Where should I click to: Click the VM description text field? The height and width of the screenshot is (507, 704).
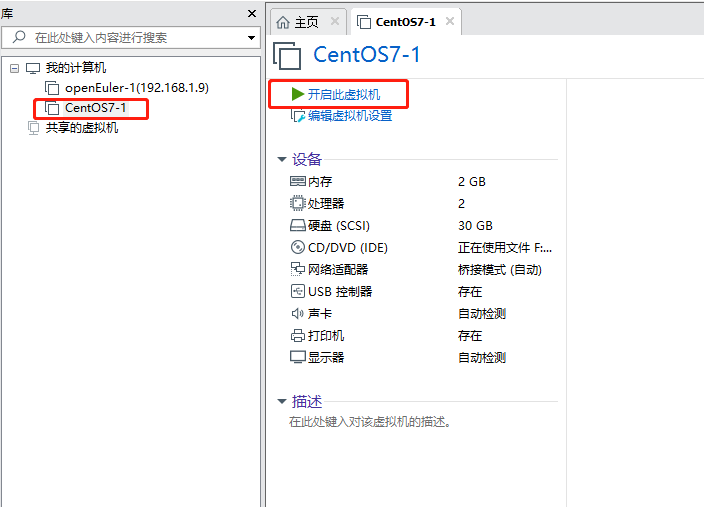[x=370, y=422]
